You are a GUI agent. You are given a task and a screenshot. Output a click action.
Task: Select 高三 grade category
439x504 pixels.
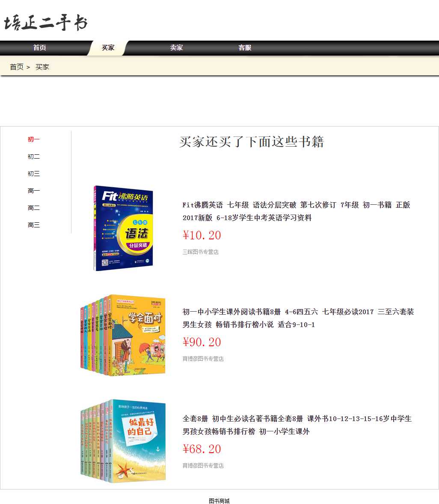pos(34,225)
